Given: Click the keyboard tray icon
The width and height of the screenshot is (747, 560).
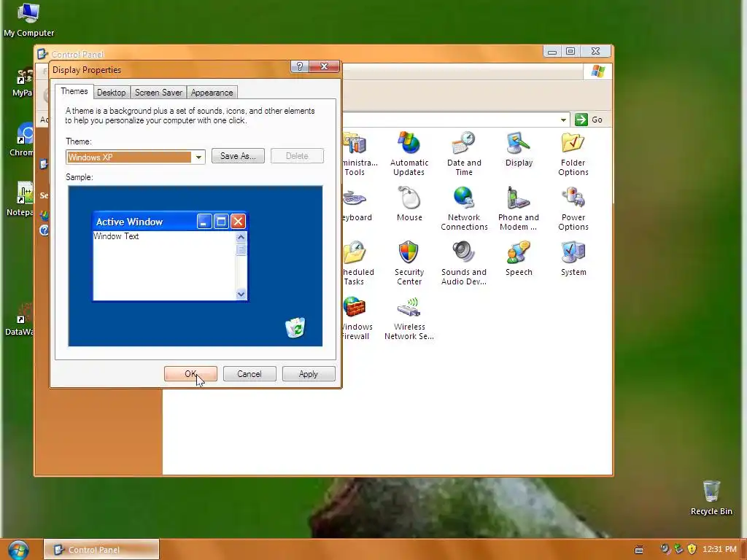Looking at the screenshot, I should coord(639,550).
